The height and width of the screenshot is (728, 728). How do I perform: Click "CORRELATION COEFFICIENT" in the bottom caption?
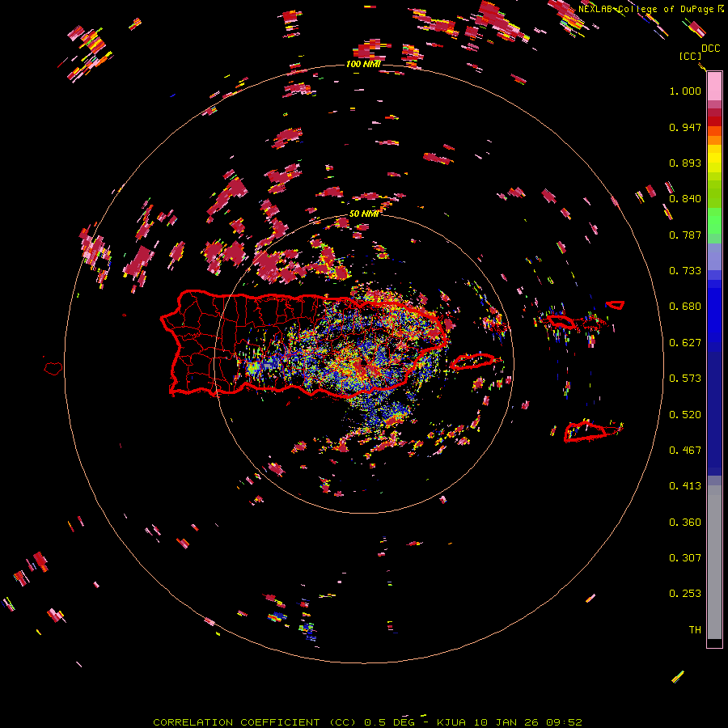point(236,722)
